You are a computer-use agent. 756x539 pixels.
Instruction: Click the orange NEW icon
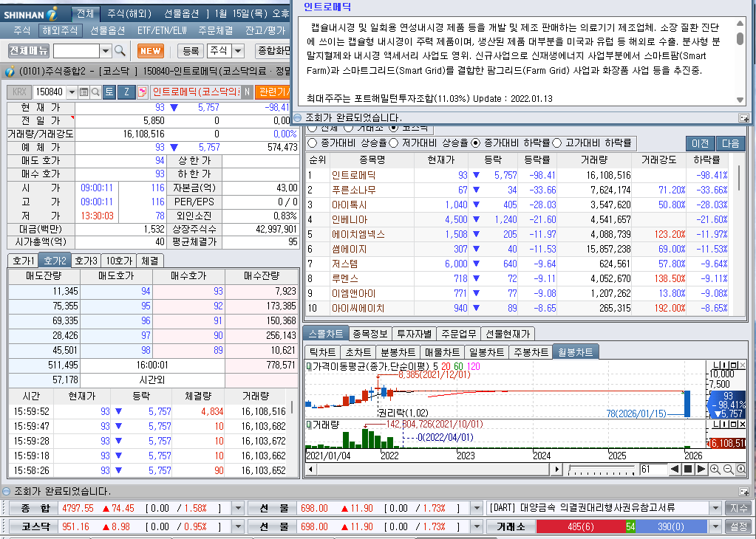(x=151, y=50)
